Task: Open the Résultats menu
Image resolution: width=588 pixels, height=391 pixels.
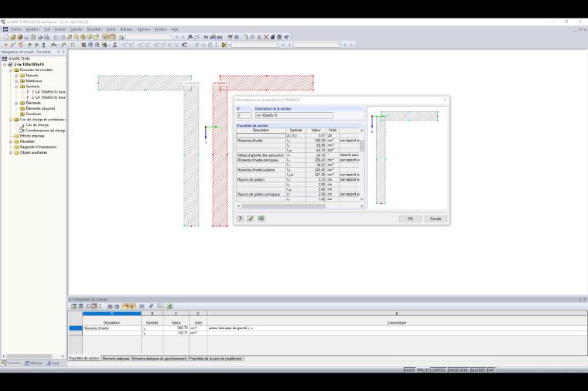Action: click(94, 29)
